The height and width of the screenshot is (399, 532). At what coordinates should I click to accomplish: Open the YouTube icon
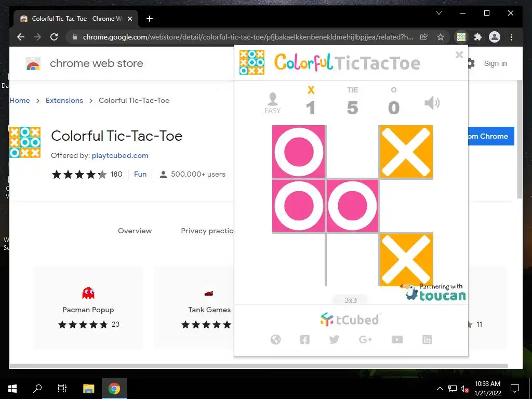(x=397, y=339)
